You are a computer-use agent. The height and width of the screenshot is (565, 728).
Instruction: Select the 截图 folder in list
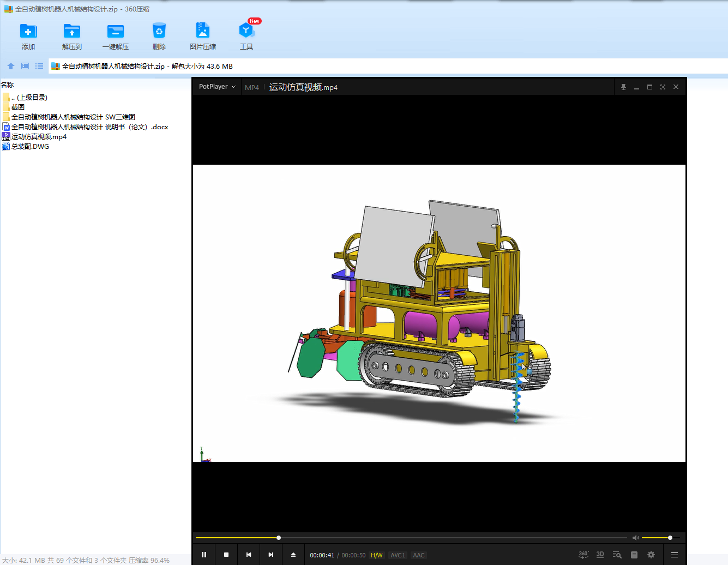click(18, 107)
